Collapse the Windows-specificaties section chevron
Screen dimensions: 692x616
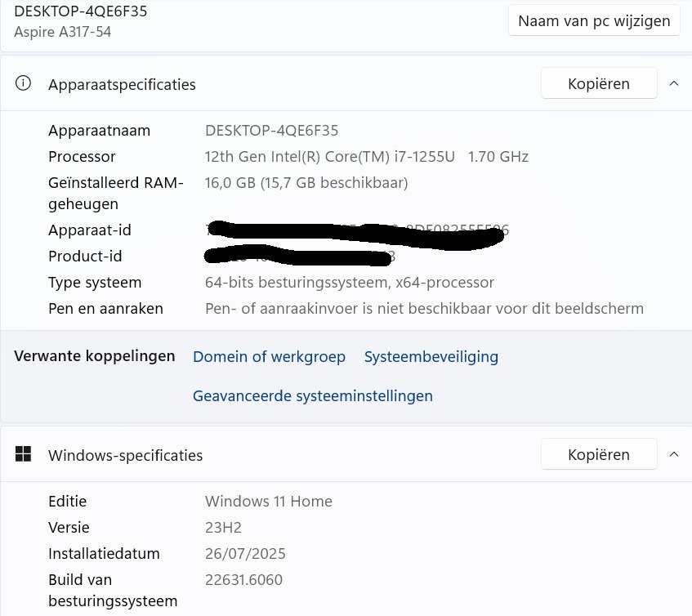coord(674,454)
